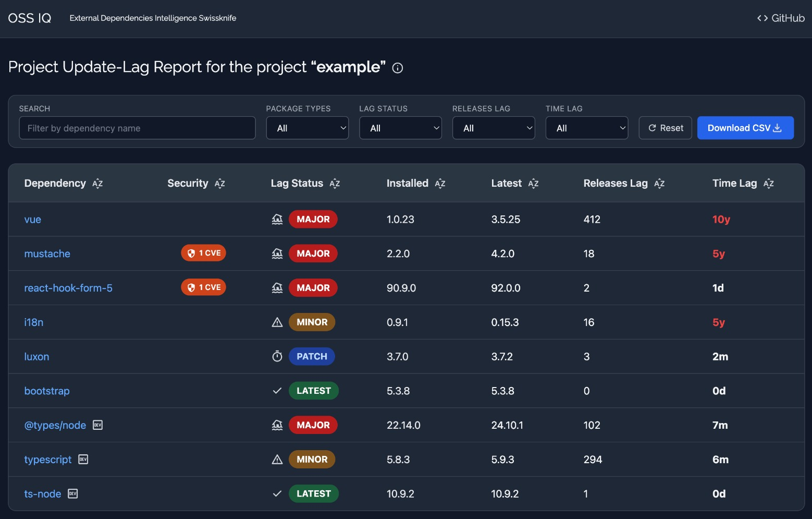Open the Package Types dropdown

(307, 128)
